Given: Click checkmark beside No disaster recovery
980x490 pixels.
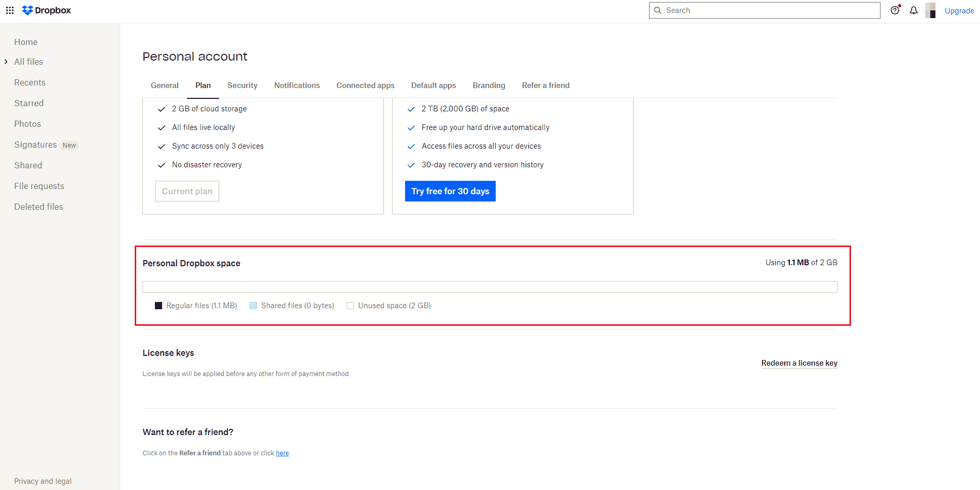Looking at the screenshot, I should [x=162, y=165].
